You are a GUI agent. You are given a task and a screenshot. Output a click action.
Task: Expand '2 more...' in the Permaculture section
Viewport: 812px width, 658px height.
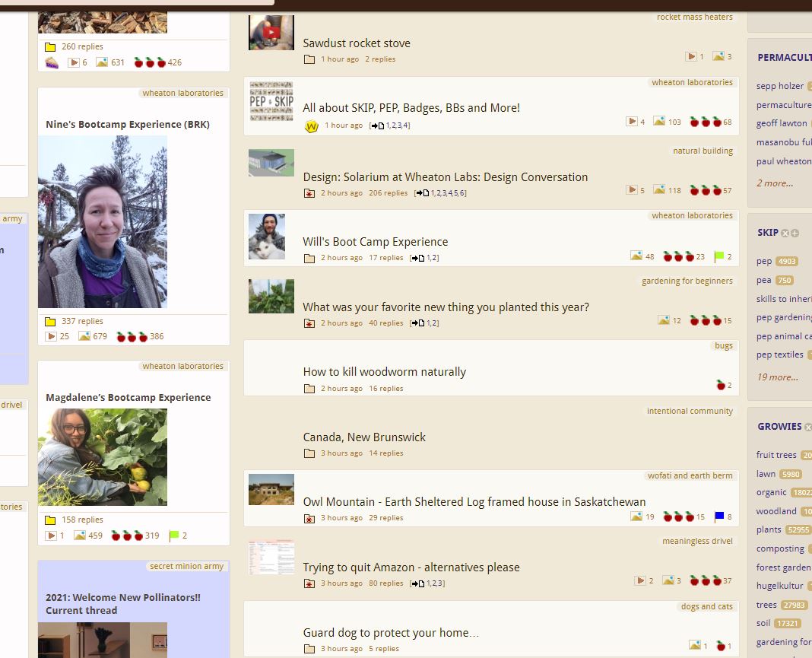click(x=774, y=183)
